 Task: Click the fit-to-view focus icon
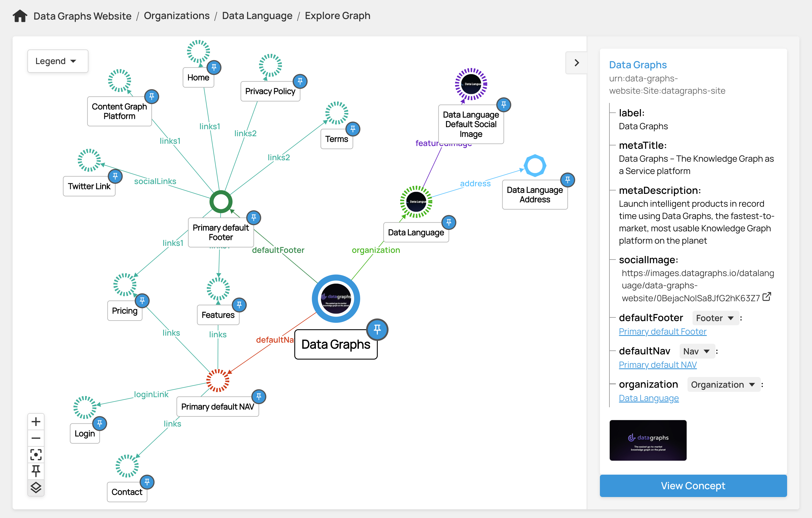(36, 454)
